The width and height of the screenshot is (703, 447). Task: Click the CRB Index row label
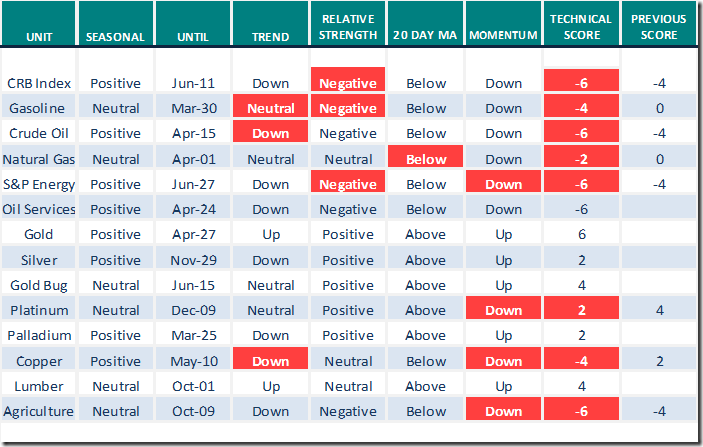point(40,83)
